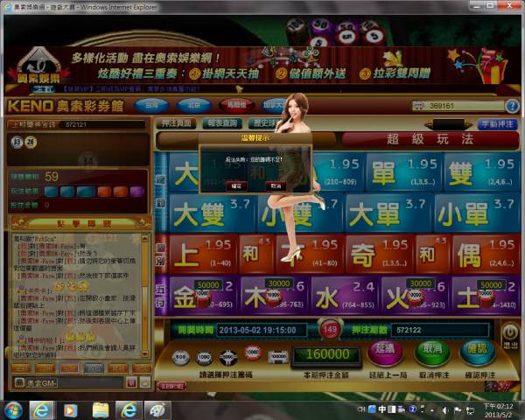
Task: Click the 手動押注 manual bet button
Action: click(497, 124)
